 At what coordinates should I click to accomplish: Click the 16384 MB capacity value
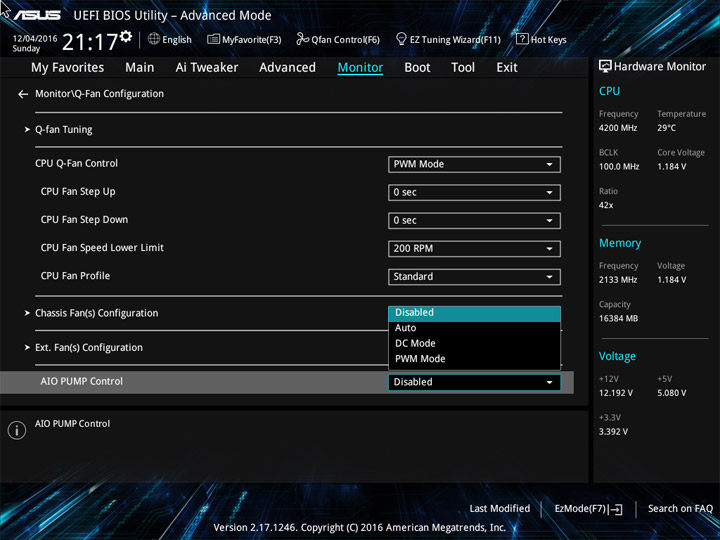[618, 319]
